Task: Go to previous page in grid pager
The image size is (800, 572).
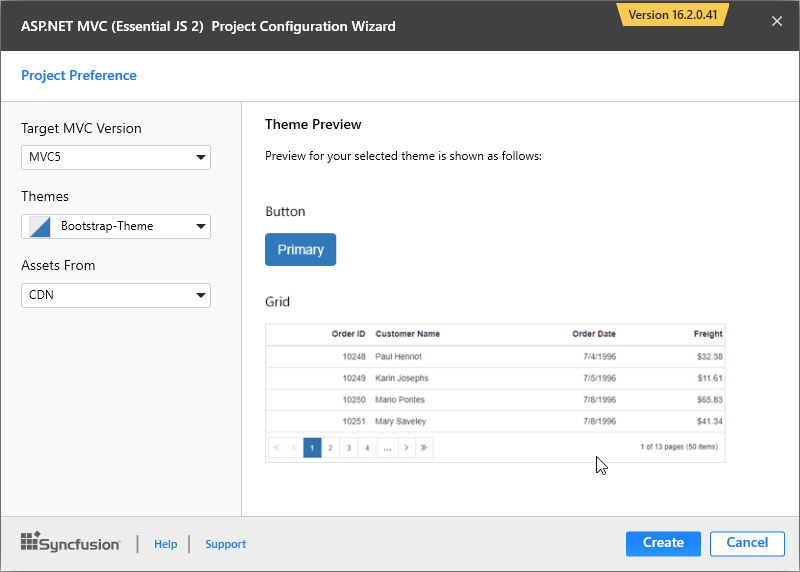Action: point(294,448)
